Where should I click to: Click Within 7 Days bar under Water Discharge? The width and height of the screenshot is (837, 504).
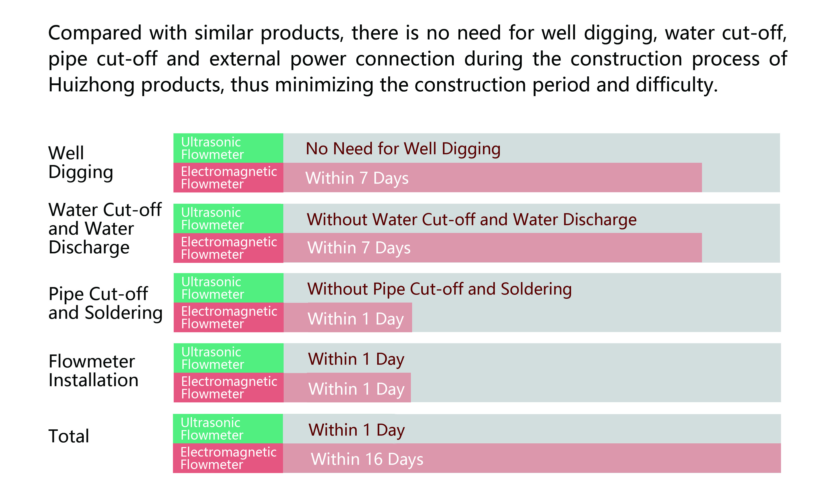(x=493, y=248)
